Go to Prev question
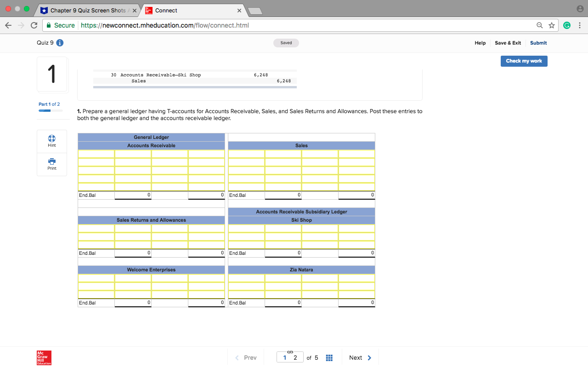Viewport: 588px width, 368px height. coord(246,358)
